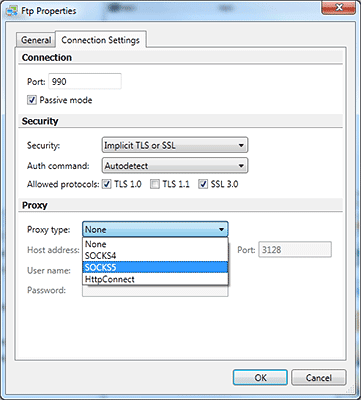Switch to the General tab

tap(36, 40)
